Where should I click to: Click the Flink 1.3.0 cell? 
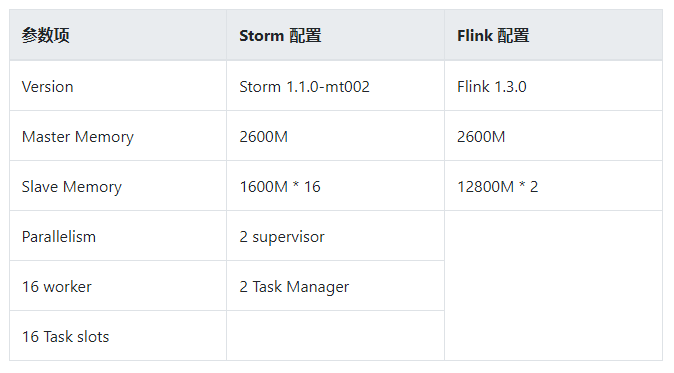pos(553,86)
